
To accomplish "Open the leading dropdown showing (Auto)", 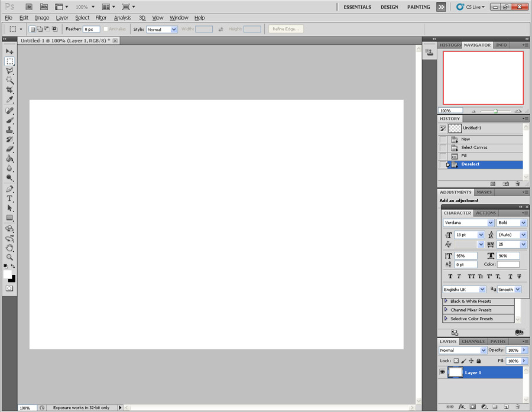I will (524, 235).
